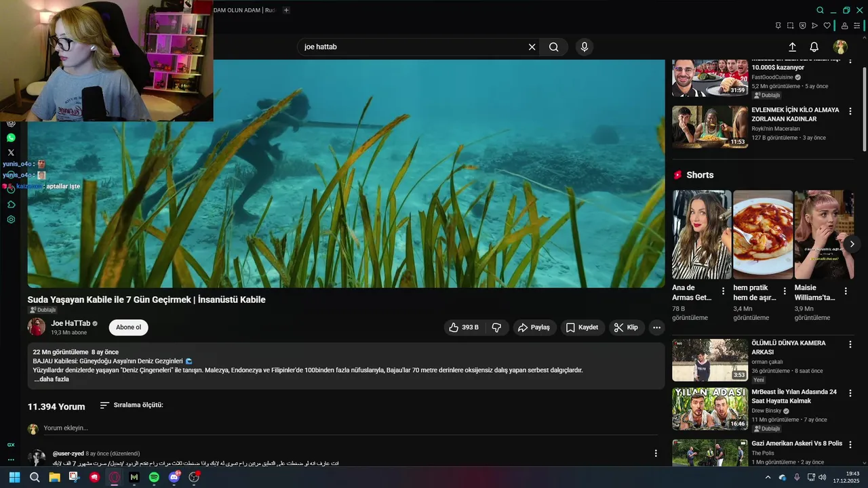This screenshot has height=488, width=868.
Task: Open the Sıralama ölçütü sort dropdown
Action: point(132,405)
